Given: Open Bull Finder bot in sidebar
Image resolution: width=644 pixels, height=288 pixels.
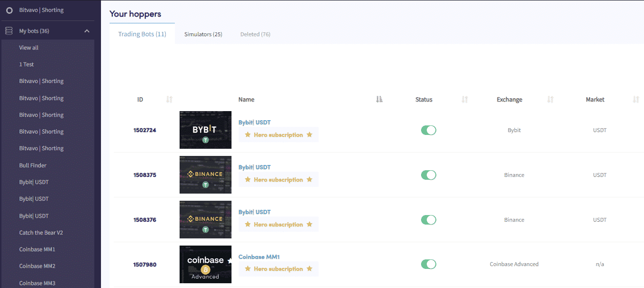Looking at the screenshot, I should tap(33, 165).
